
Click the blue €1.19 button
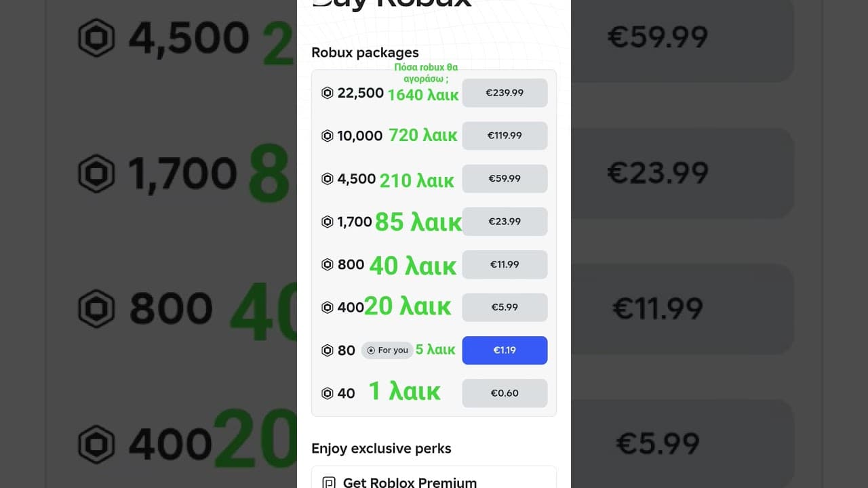click(x=505, y=350)
